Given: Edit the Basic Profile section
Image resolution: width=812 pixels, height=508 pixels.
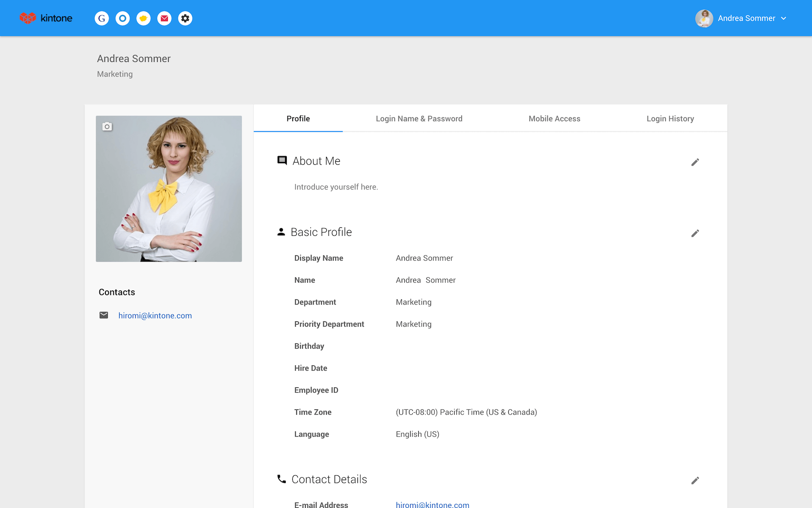Looking at the screenshot, I should [x=695, y=233].
